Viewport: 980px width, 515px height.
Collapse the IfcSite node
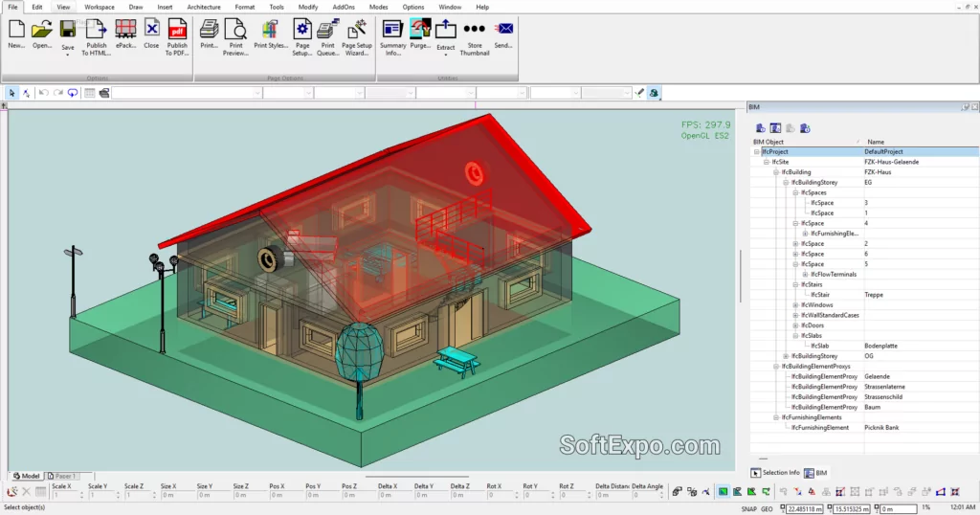click(767, 162)
